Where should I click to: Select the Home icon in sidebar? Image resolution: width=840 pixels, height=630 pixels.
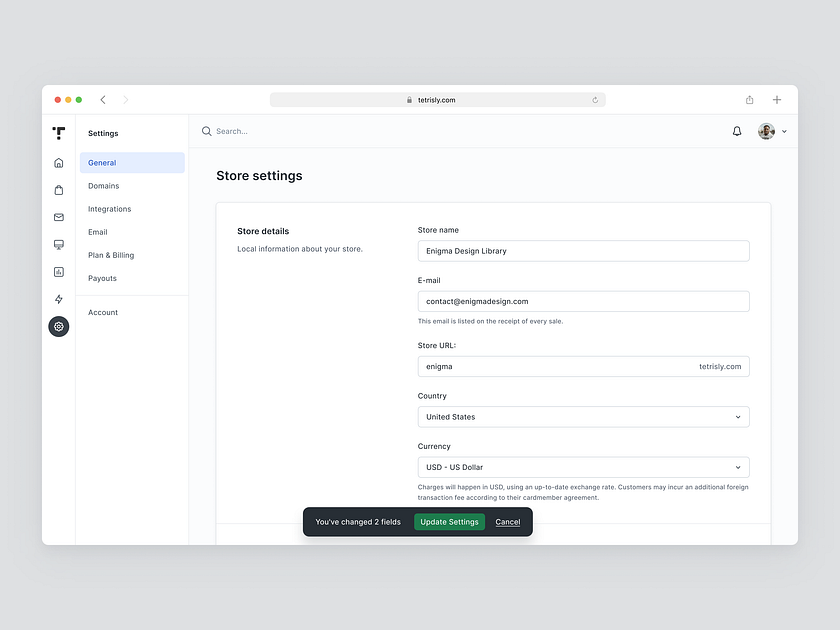point(59,162)
